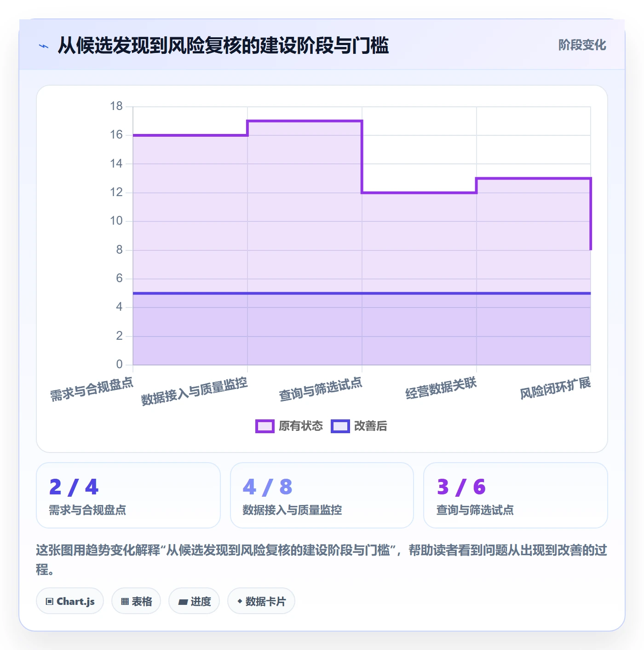Open the 查询与筛选试点 3 / 6 card
Image resolution: width=644 pixels, height=650 pixels.
tap(516, 495)
